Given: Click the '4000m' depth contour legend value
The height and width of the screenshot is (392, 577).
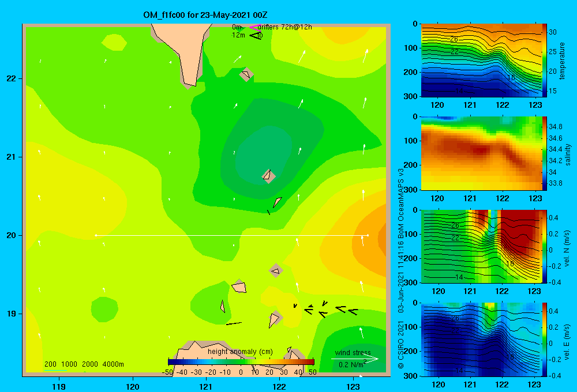Looking at the screenshot, I should (x=113, y=364).
